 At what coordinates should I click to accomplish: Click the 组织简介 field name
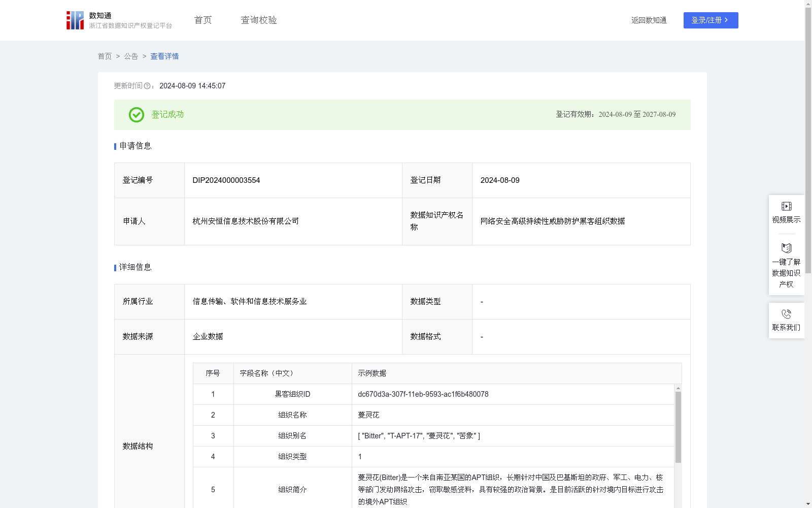(x=292, y=490)
